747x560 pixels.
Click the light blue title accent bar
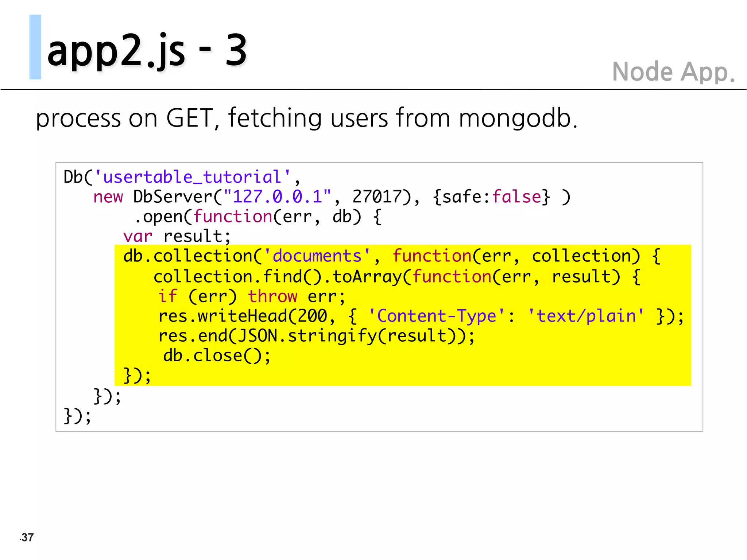(35, 47)
